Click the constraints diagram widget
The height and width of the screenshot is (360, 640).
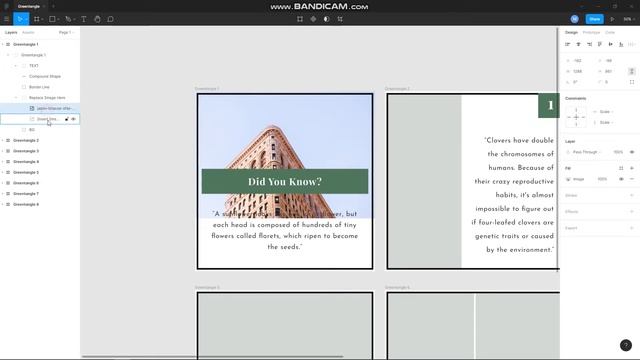(576, 117)
